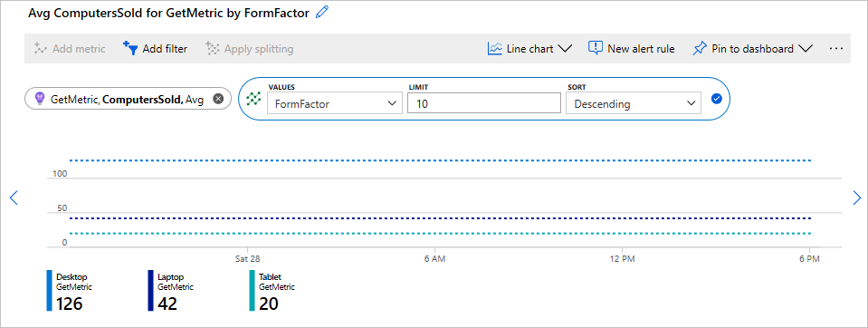The image size is (868, 328).
Task: Expand the Line chart type chevron
Action: coord(565,49)
